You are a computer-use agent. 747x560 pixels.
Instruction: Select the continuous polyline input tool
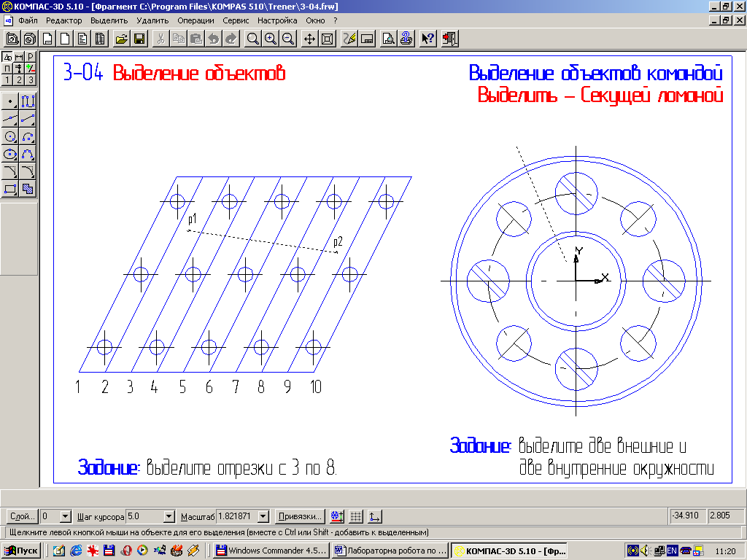pos(28,101)
